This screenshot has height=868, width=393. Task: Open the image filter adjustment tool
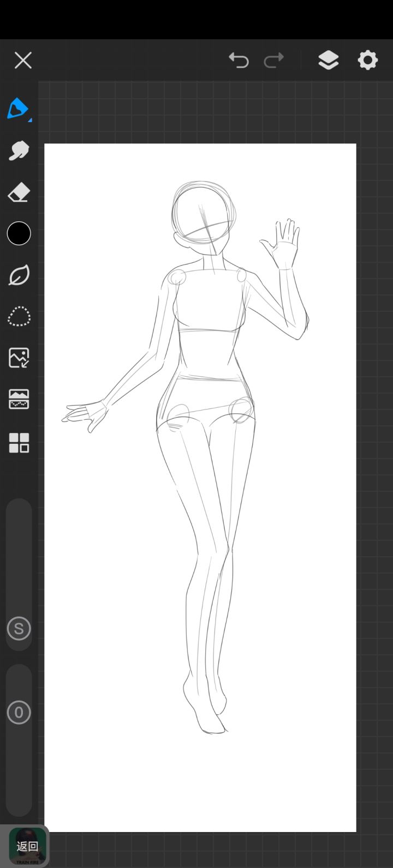pos(19,399)
